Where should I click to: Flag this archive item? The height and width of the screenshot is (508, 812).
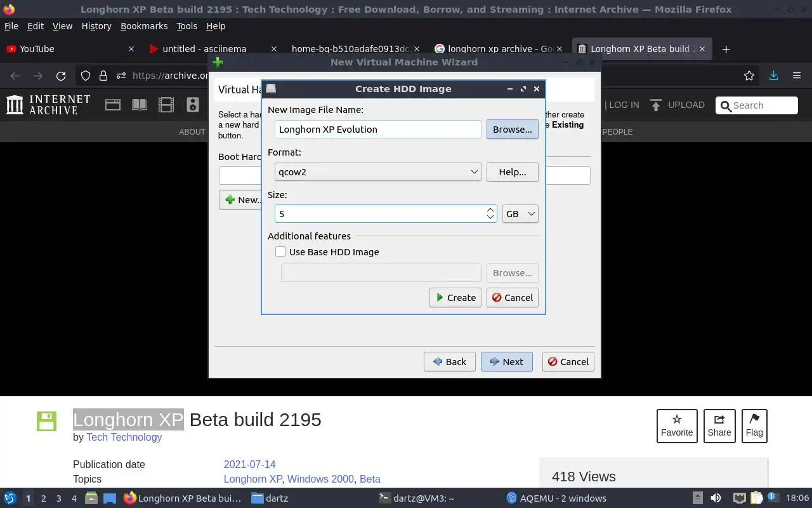[x=754, y=426]
